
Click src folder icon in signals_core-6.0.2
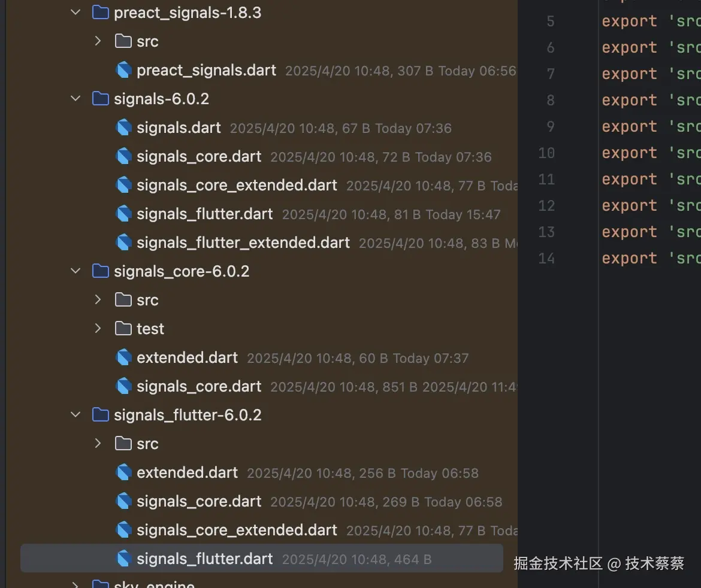(123, 300)
